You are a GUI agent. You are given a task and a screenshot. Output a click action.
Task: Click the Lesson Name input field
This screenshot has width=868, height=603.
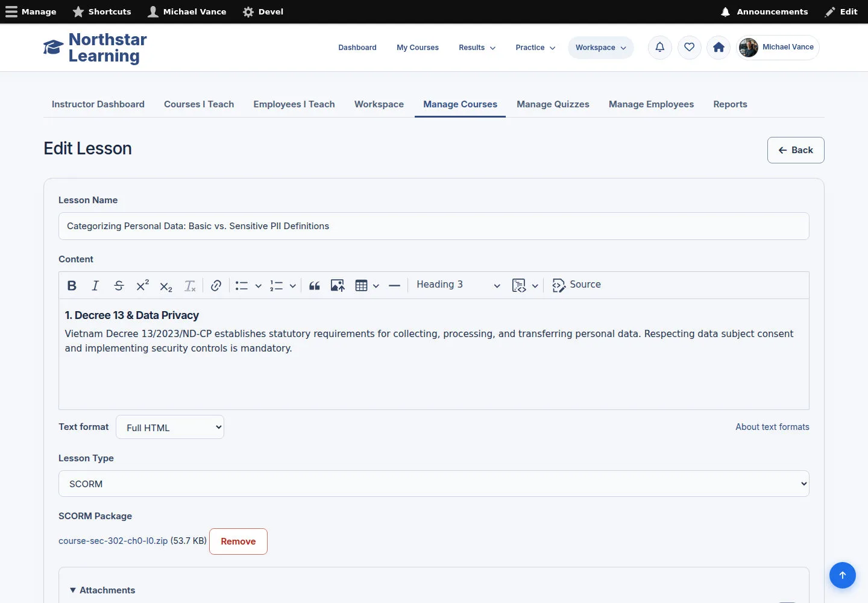point(434,226)
